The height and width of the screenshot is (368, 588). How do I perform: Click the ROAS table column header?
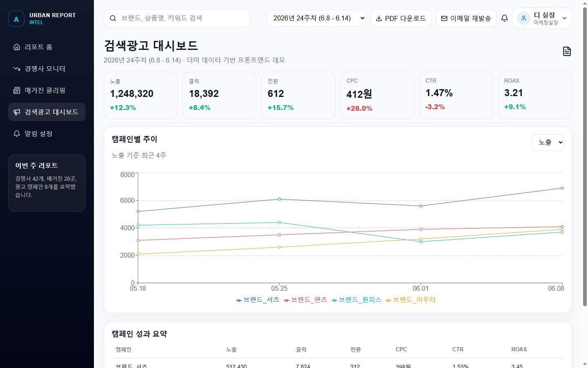[x=519, y=350]
